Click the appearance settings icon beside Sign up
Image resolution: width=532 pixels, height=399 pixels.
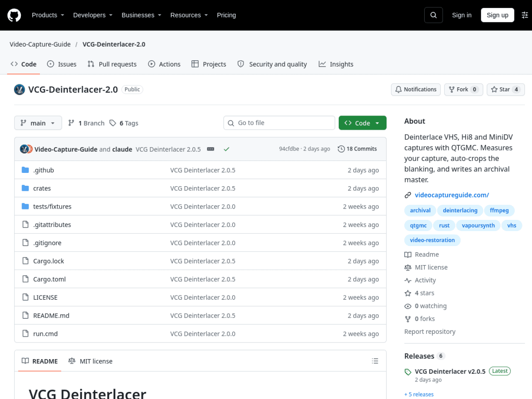pyautogui.click(x=525, y=15)
